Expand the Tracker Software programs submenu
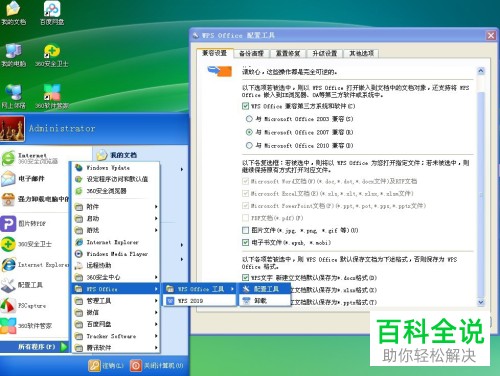The height and width of the screenshot is (376, 500). (116, 336)
